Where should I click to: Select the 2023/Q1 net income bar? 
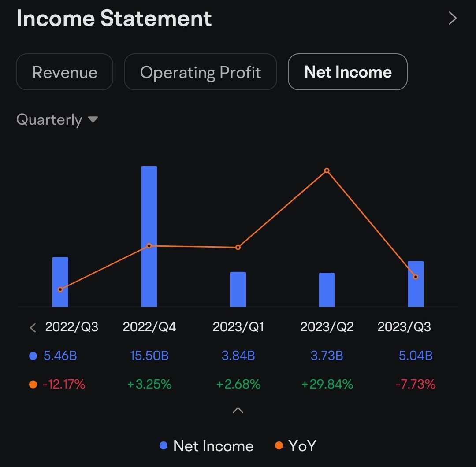click(238, 289)
